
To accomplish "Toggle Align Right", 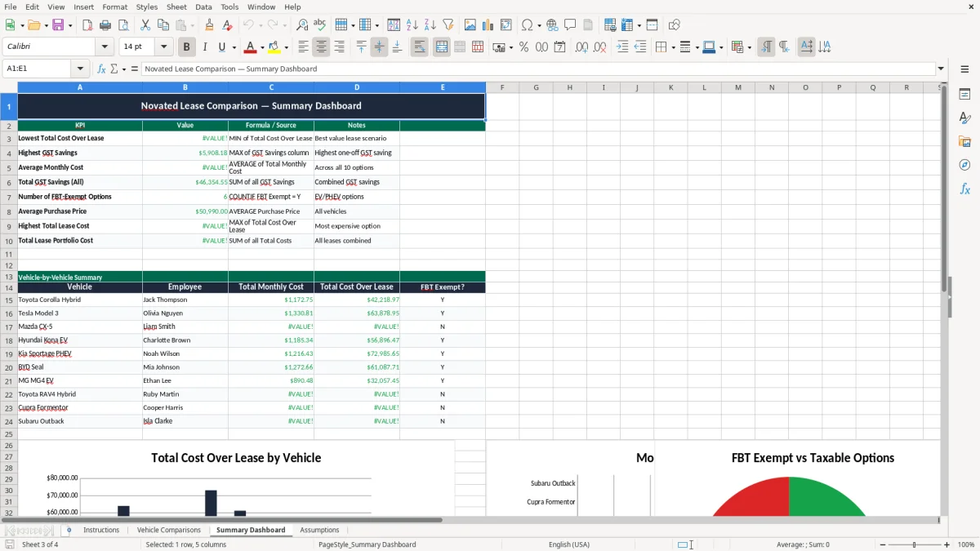I will pos(339,47).
